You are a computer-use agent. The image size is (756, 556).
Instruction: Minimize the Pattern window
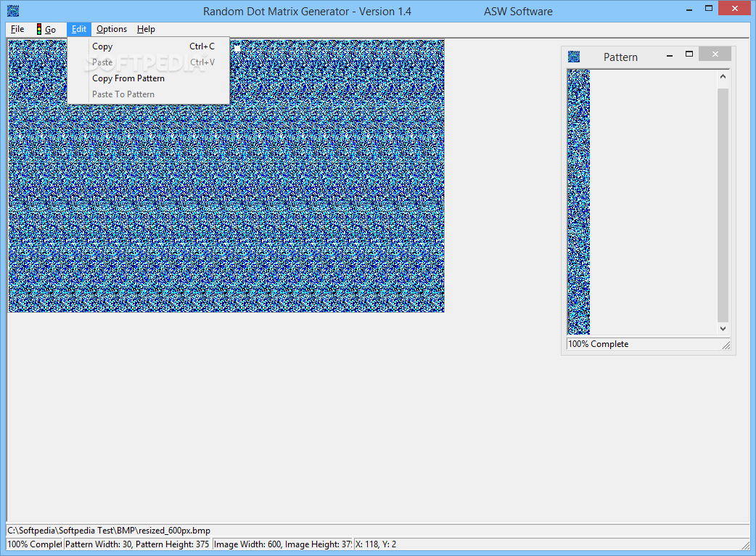669,55
